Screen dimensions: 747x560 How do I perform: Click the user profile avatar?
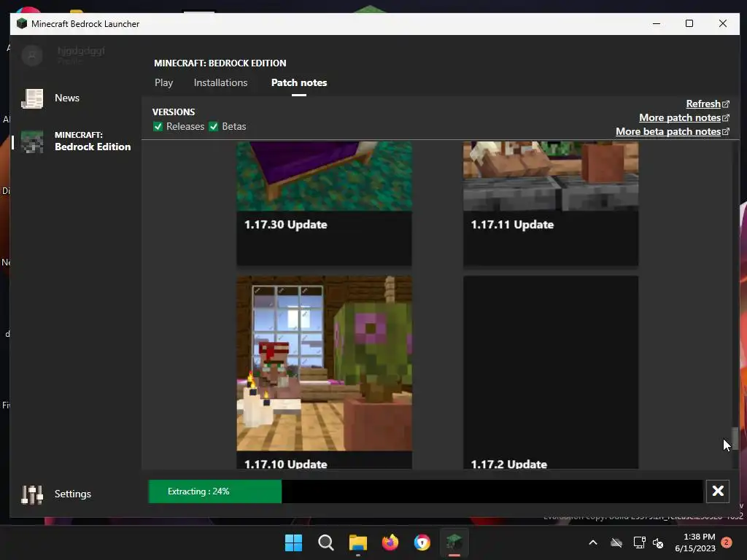[32, 55]
